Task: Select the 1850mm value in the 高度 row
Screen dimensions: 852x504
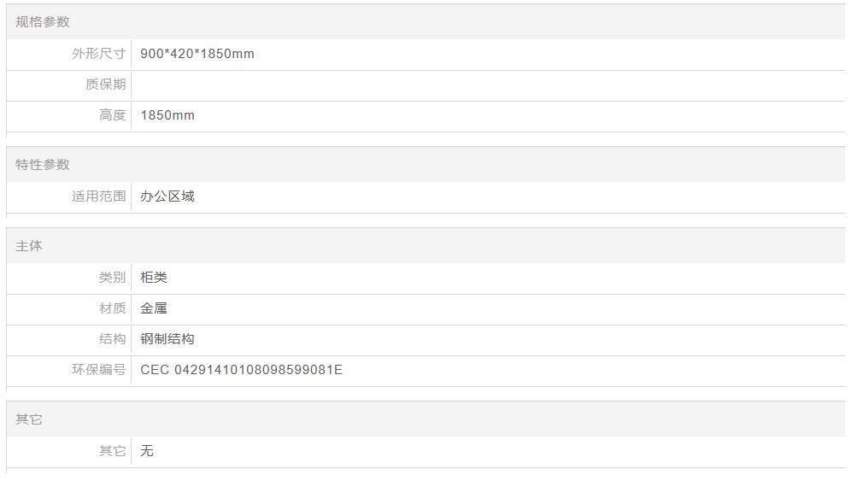Action: pos(167,115)
